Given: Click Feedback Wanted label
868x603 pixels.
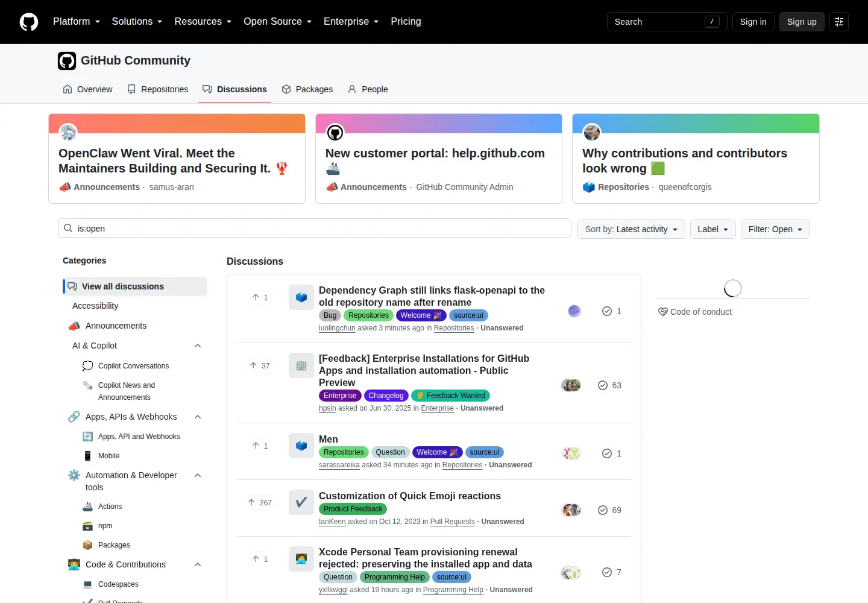Looking at the screenshot, I should pyautogui.click(x=450, y=396).
